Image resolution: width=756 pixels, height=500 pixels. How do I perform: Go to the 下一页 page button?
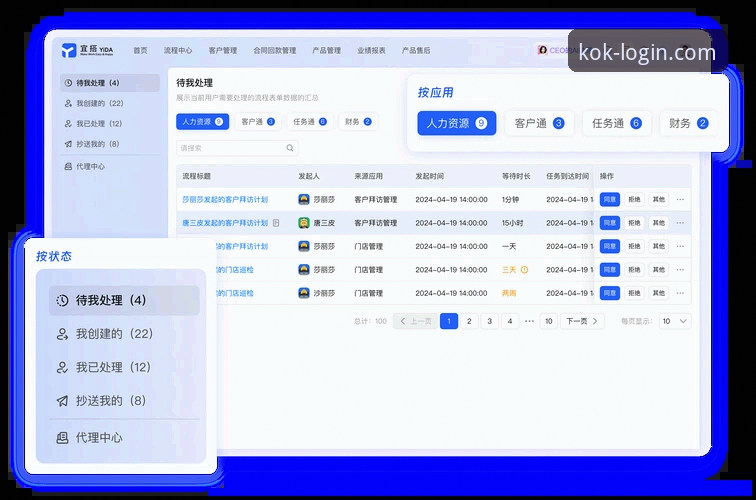pos(582,321)
